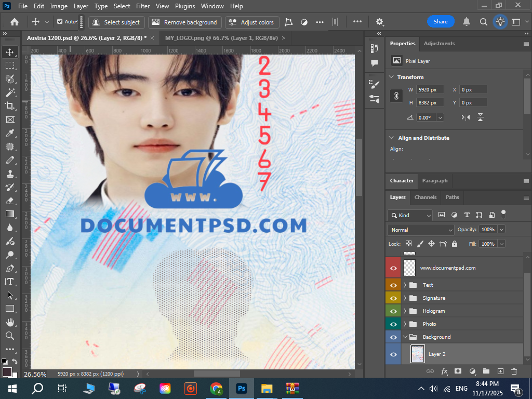
Task: Click flip horizontal icon in Transform
Action: (x=466, y=117)
